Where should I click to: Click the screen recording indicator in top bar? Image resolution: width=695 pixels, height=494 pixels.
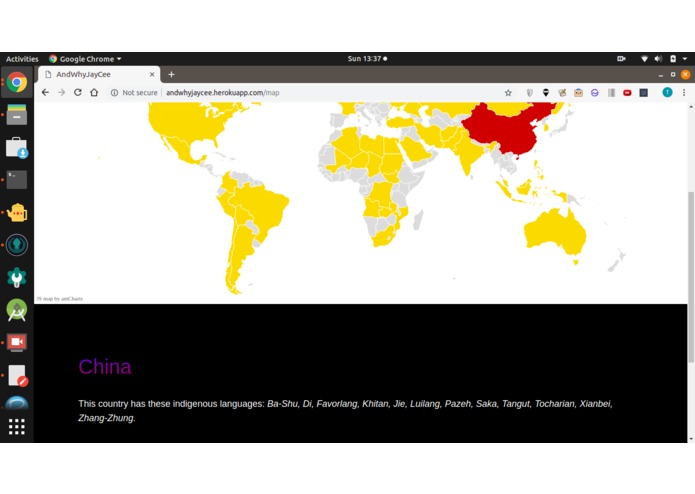(621, 58)
